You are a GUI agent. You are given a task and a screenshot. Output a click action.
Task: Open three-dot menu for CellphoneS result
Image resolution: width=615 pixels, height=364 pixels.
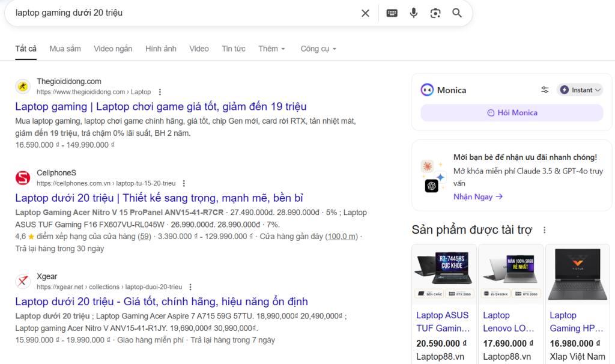pos(184,183)
